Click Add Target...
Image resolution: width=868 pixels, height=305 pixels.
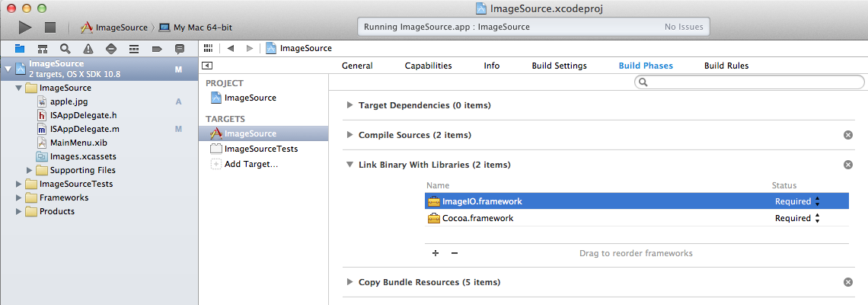click(x=244, y=164)
